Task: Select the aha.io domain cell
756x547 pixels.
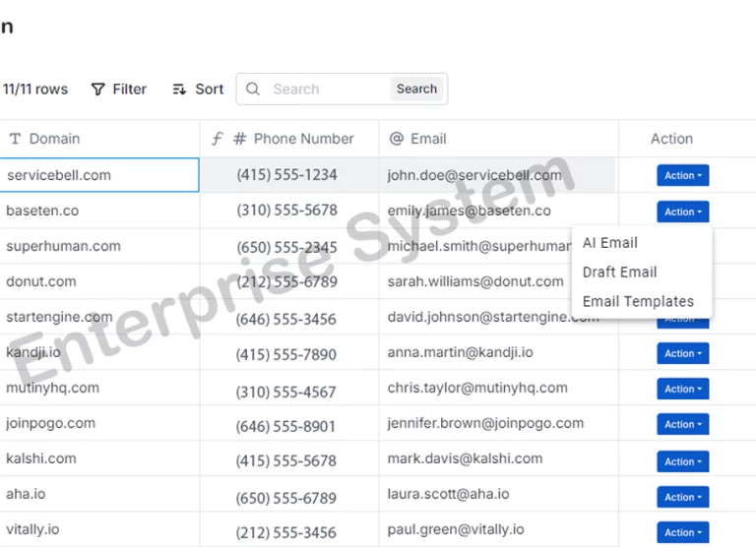Action: tap(99, 494)
